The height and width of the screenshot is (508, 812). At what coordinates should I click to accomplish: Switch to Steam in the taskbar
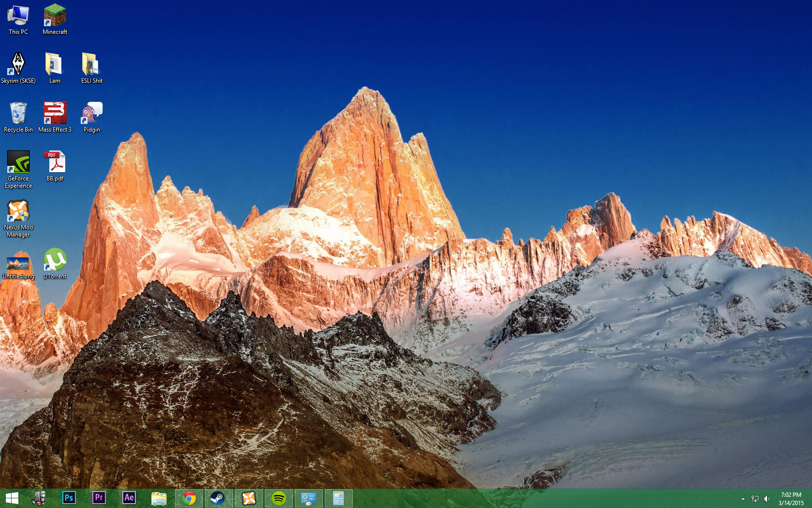coord(218,498)
